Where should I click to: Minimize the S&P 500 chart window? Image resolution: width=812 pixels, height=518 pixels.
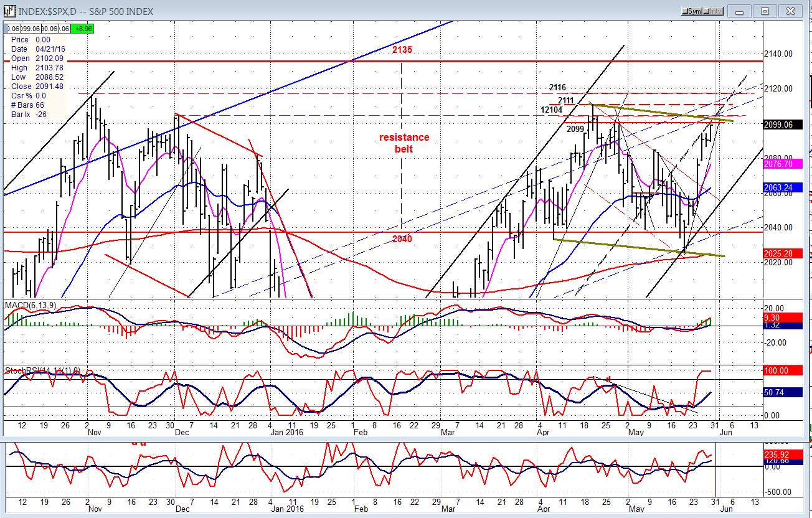740,11
